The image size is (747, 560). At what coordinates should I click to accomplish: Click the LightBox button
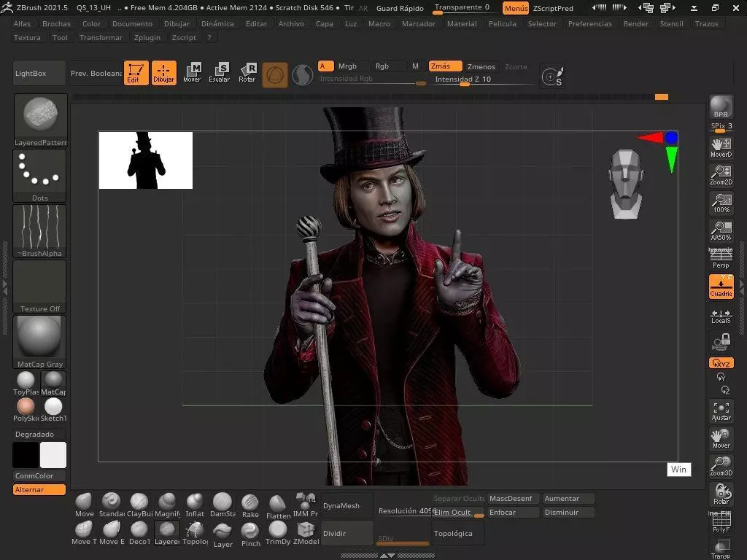tap(39, 73)
